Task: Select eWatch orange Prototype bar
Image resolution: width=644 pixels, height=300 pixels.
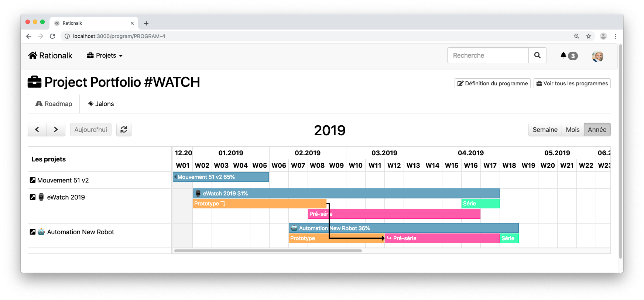Action: [259, 204]
